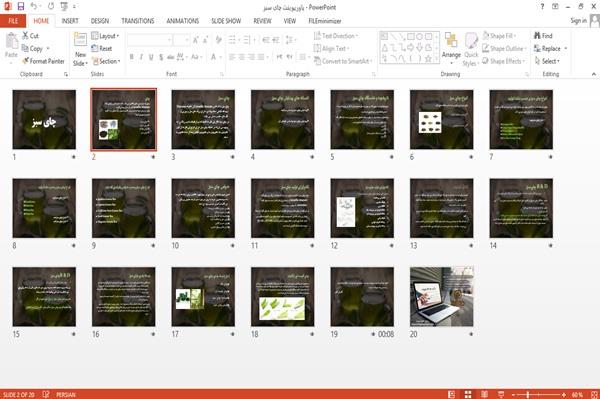The width and height of the screenshot is (600, 399).
Task: Toggle center text alignment
Action: tap(241, 57)
